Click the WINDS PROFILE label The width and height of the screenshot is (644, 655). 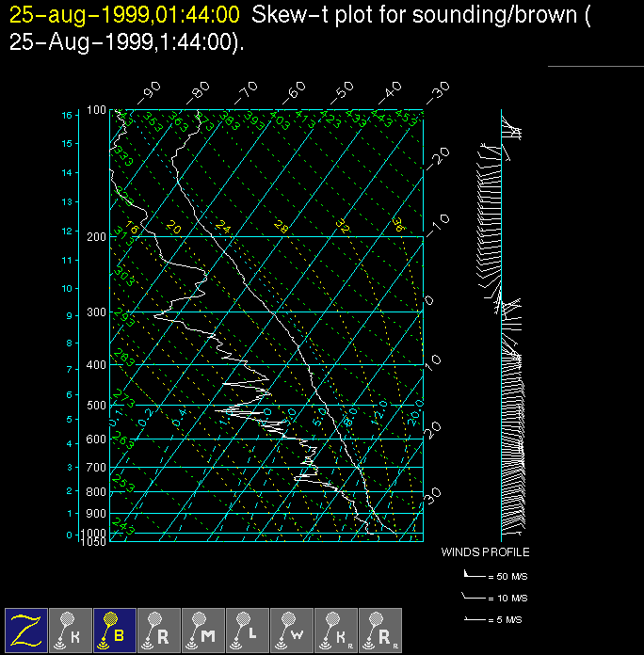tap(485, 552)
